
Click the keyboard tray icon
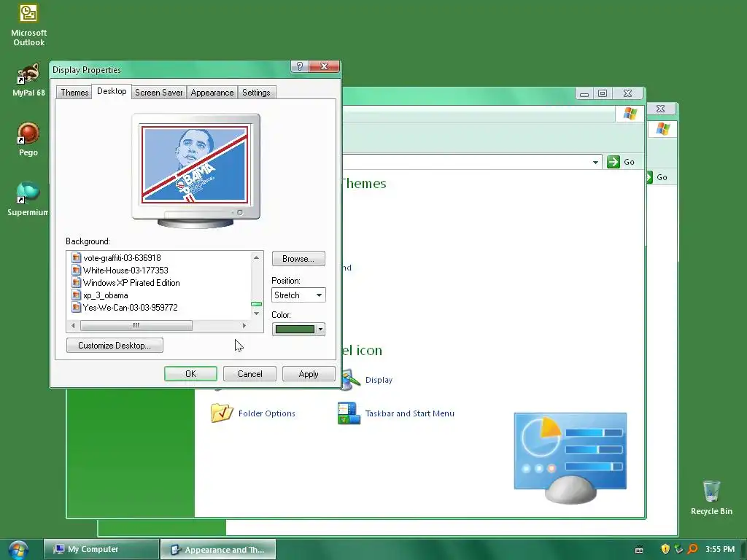click(639, 550)
